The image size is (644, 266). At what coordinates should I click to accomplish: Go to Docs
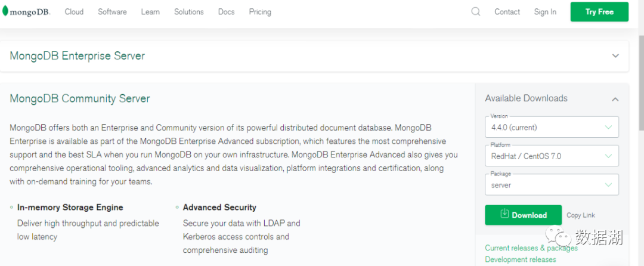pyautogui.click(x=227, y=12)
